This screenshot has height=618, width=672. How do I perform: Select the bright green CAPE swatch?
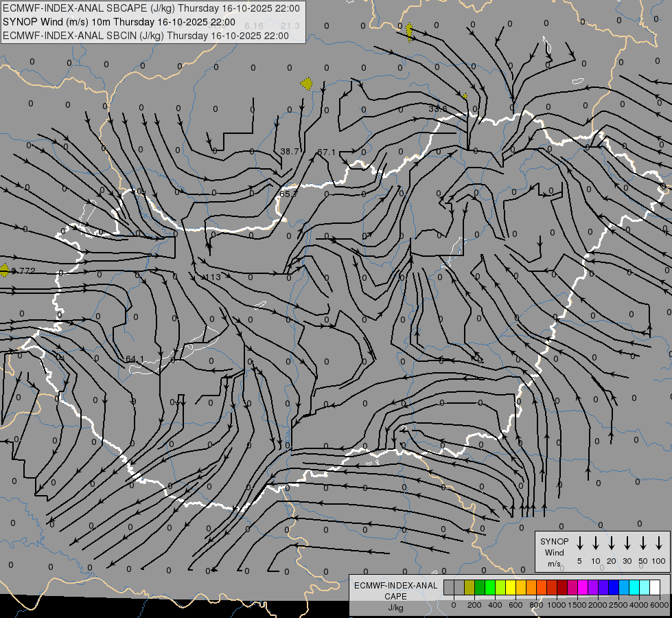tap(490, 587)
